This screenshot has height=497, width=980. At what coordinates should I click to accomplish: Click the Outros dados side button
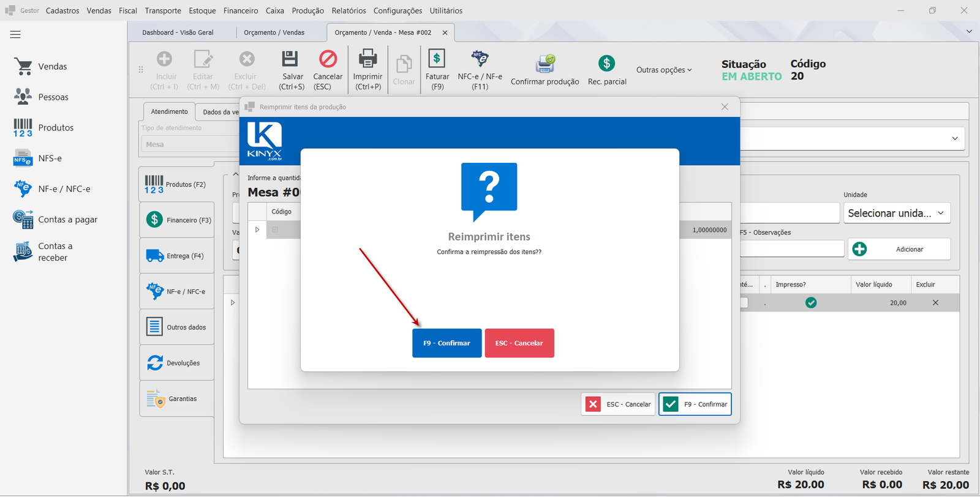177,327
